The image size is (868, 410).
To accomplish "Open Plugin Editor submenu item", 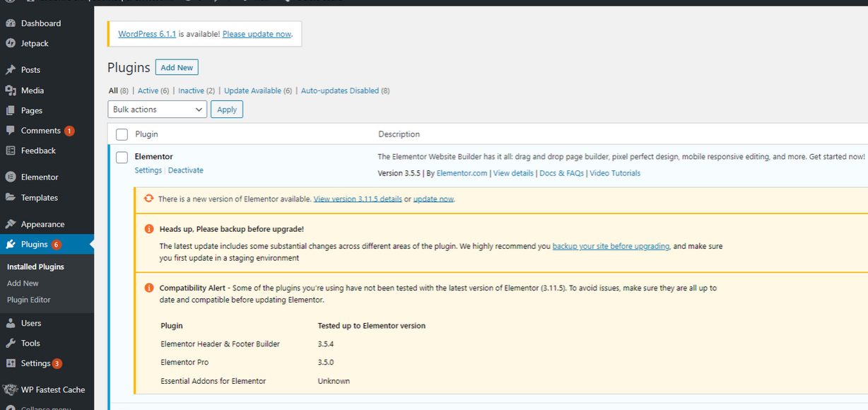I will 29,300.
